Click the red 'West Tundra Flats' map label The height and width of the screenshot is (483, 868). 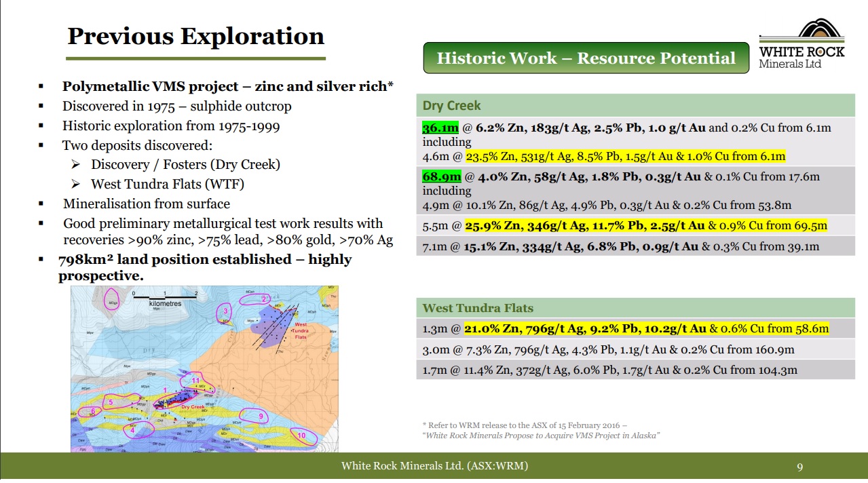(x=301, y=331)
